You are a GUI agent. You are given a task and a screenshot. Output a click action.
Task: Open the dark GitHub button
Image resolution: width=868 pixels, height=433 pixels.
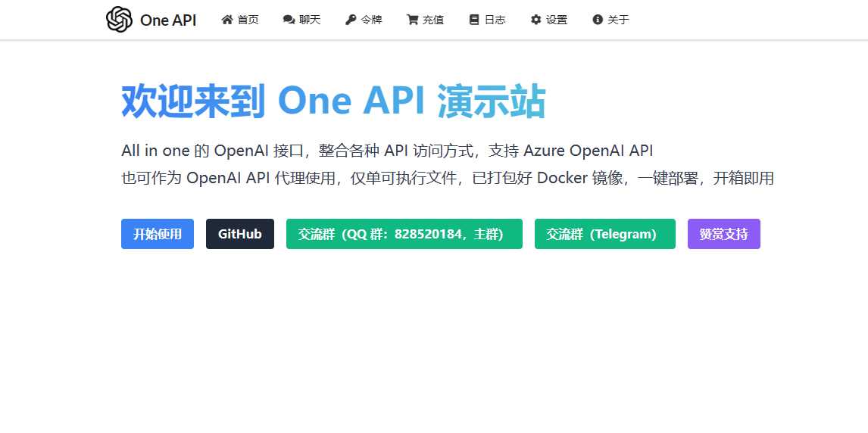pyautogui.click(x=239, y=234)
